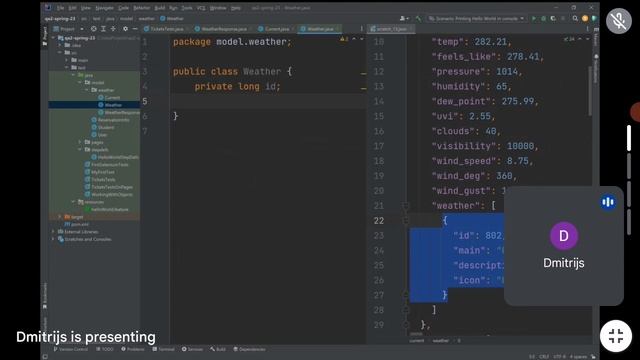Open the Terminal tool window
The height and width of the screenshot is (360, 640).
[163, 349]
